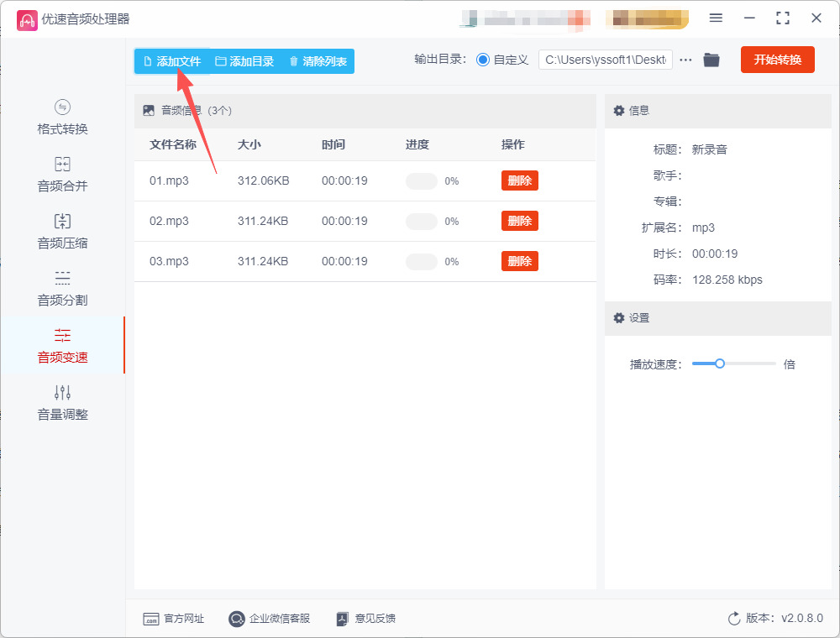Click the audio info picture icon
840x638 pixels.
coord(149,110)
